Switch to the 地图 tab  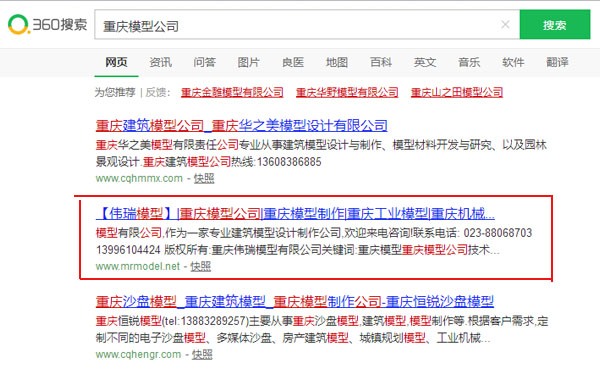pos(337,62)
